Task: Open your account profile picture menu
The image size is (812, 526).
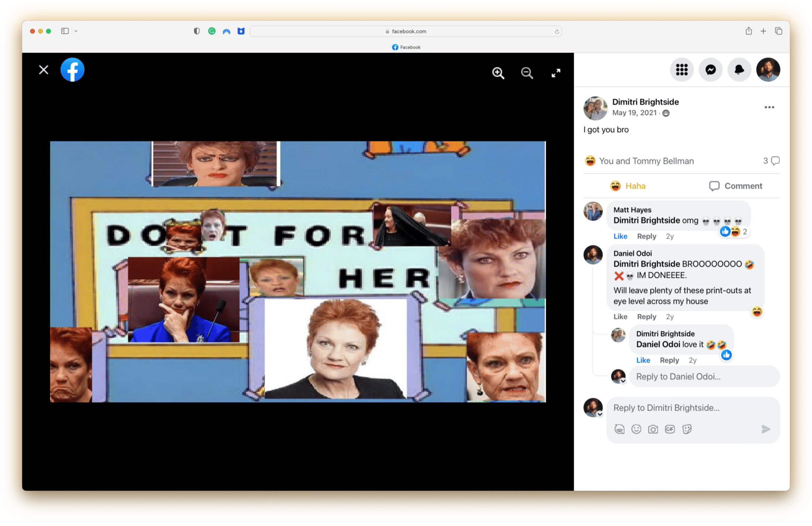Action: [x=768, y=69]
